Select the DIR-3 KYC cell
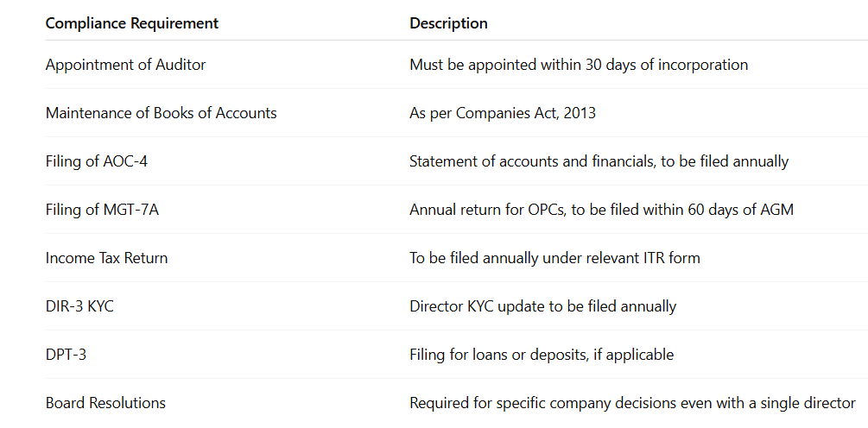868x428 pixels. pyautogui.click(x=79, y=306)
